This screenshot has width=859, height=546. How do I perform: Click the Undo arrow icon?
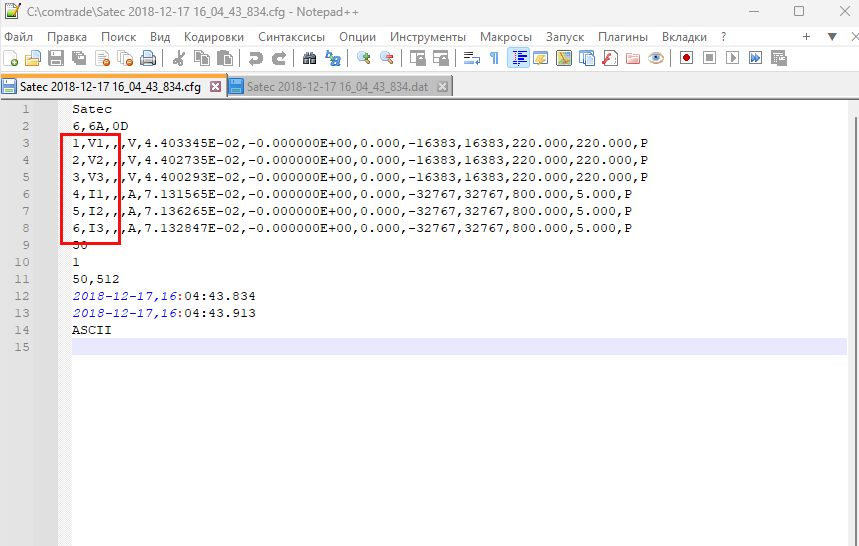click(x=256, y=58)
